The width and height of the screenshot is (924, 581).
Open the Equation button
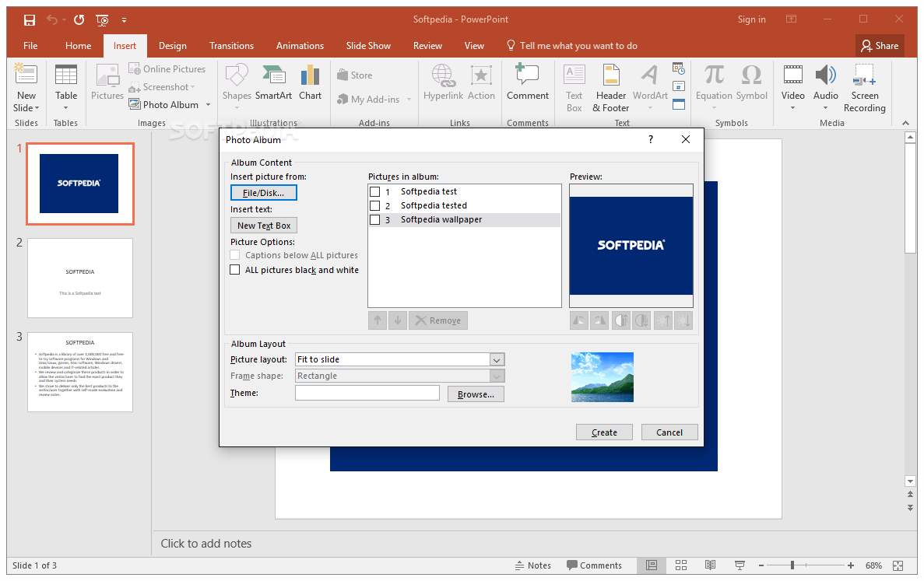click(x=714, y=86)
